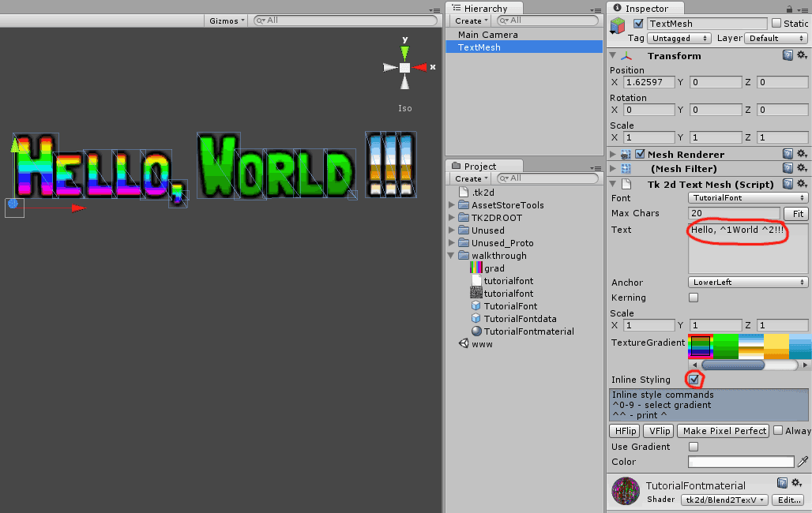Open Mesh Renderer help icon

[788, 154]
